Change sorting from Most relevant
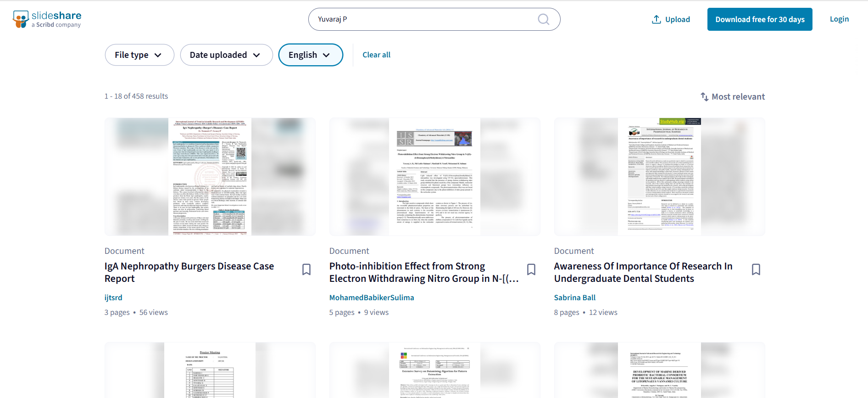This screenshot has height=398, width=868. (733, 97)
